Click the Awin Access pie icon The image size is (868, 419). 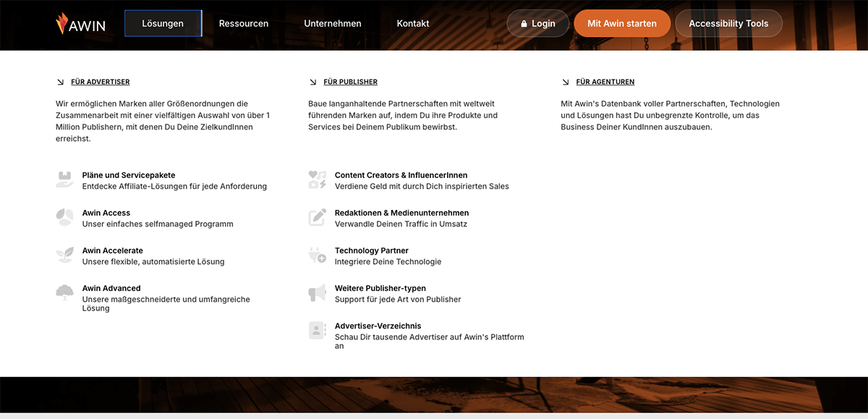click(65, 218)
